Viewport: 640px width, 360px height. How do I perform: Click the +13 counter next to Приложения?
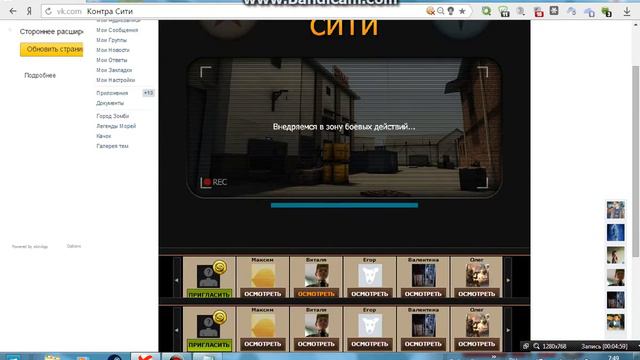(x=148, y=93)
